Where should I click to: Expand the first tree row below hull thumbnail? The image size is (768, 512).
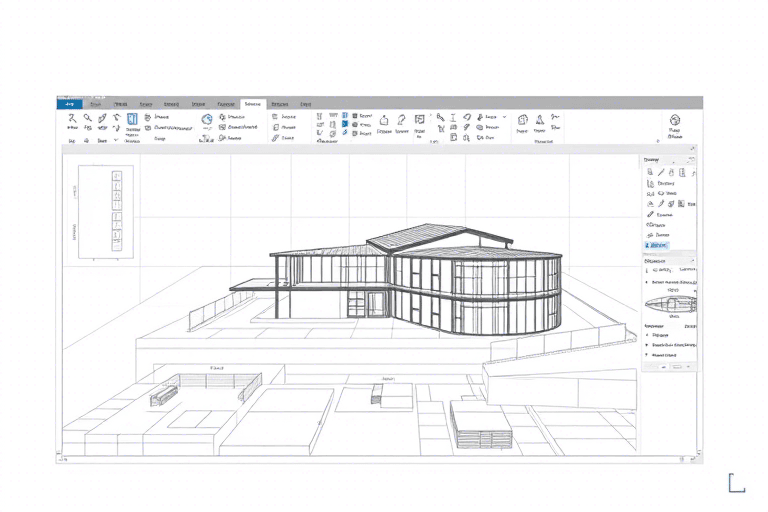649,335
